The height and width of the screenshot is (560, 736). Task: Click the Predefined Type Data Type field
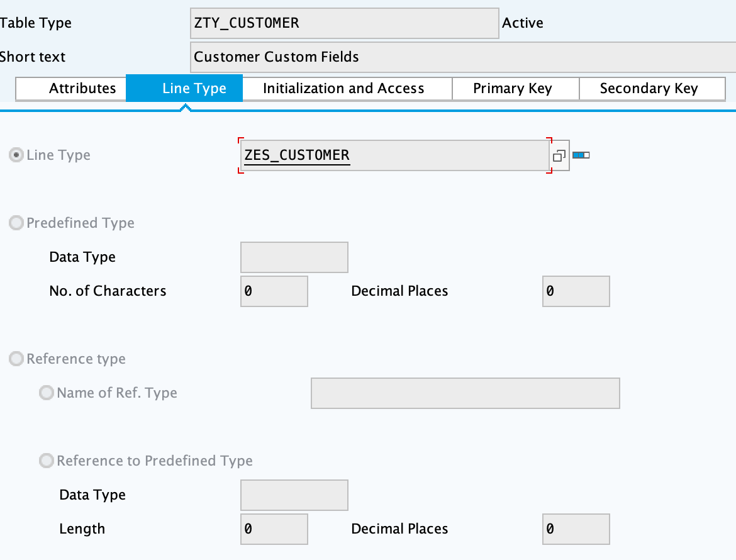click(294, 257)
